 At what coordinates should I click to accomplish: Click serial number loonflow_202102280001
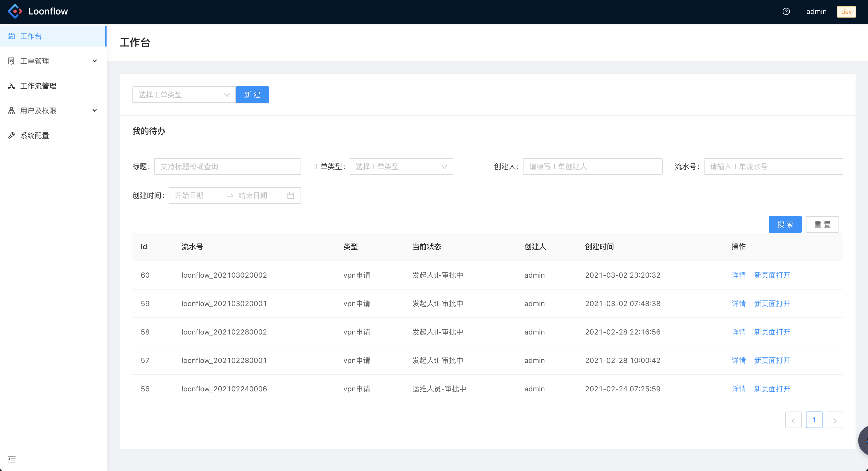click(224, 361)
